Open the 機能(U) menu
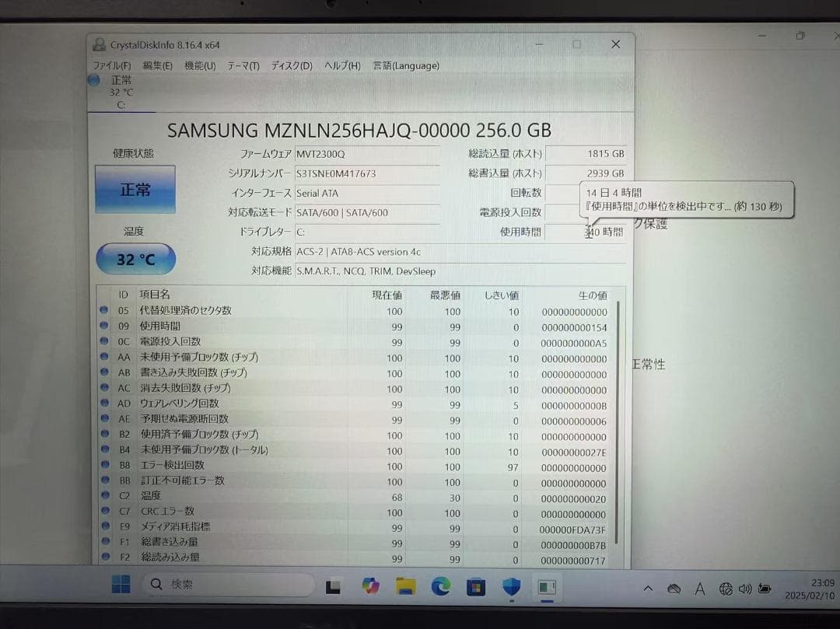This screenshot has height=629, width=840. pyautogui.click(x=200, y=66)
